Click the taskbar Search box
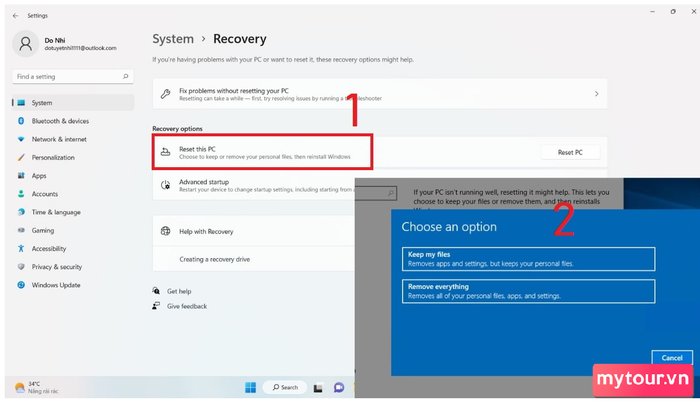Screen dimensions: 700x405 click(x=285, y=387)
